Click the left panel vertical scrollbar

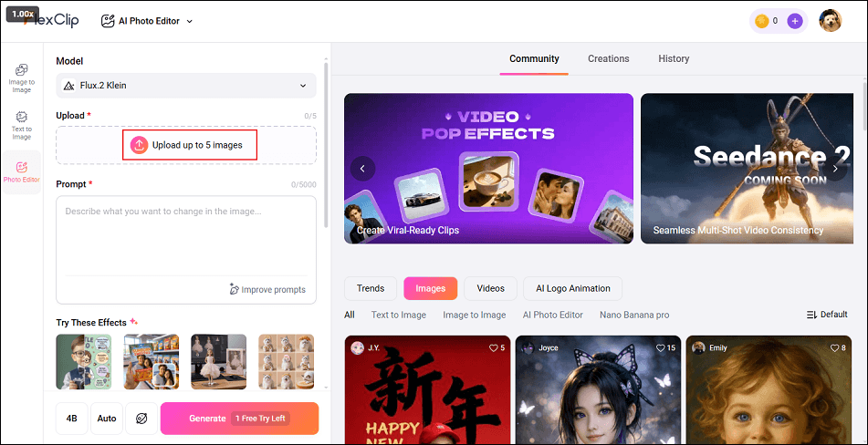(326, 145)
